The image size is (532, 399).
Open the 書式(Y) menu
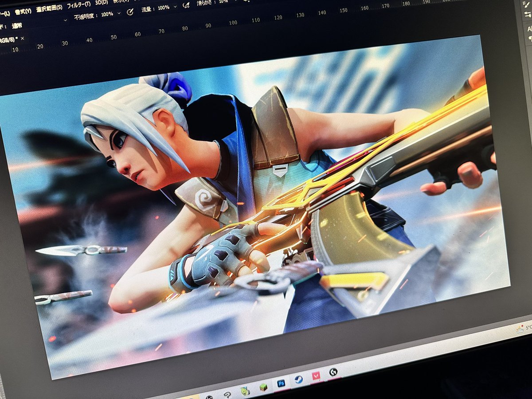pyautogui.click(x=23, y=12)
